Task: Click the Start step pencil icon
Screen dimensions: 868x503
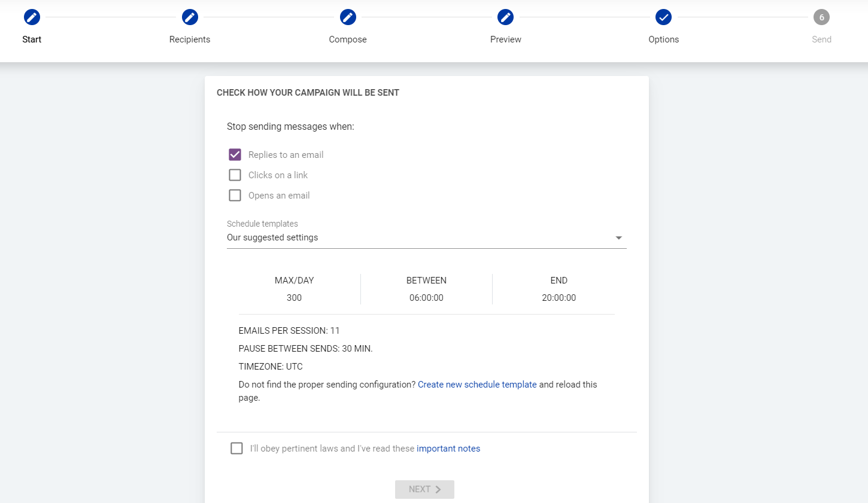Action: pyautogui.click(x=32, y=17)
